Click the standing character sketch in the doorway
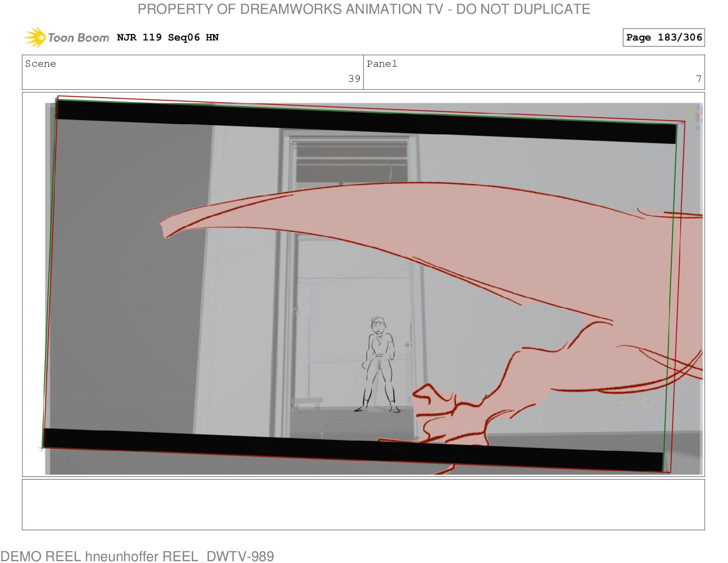 (x=378, y=364)
